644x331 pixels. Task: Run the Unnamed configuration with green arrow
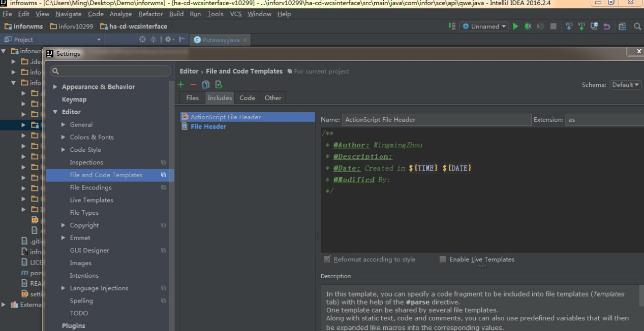point(515,26)
